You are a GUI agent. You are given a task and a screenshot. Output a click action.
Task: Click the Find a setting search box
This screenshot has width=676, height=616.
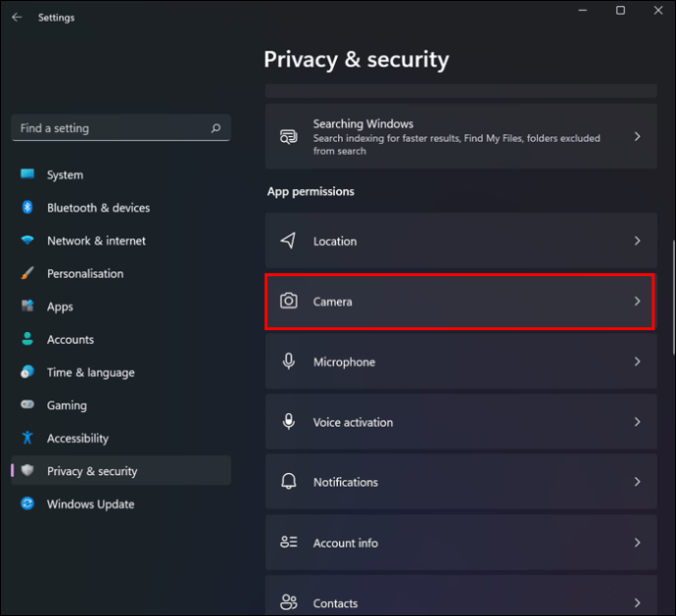(121, 128)
